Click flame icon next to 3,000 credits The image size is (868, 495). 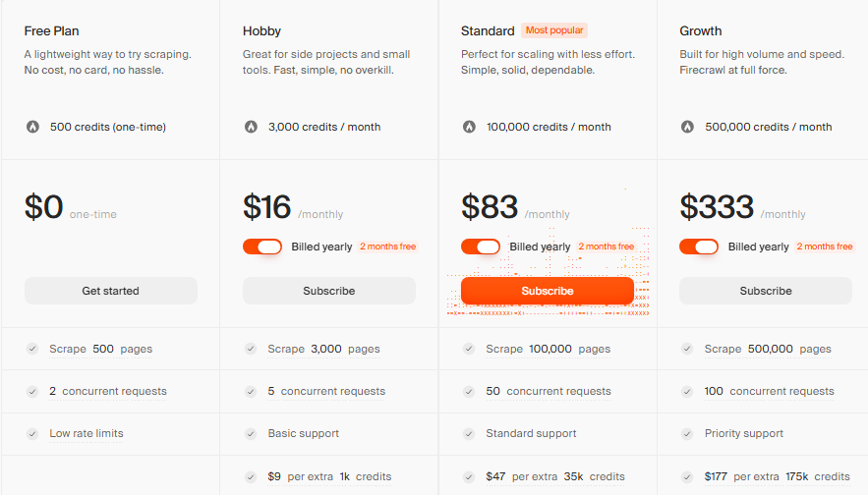pos(251,127)
